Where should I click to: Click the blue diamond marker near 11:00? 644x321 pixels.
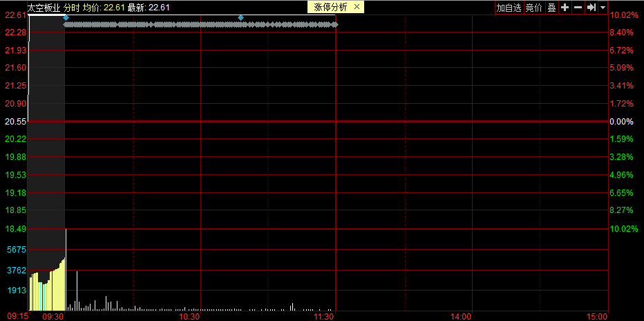tap(240, 18)
